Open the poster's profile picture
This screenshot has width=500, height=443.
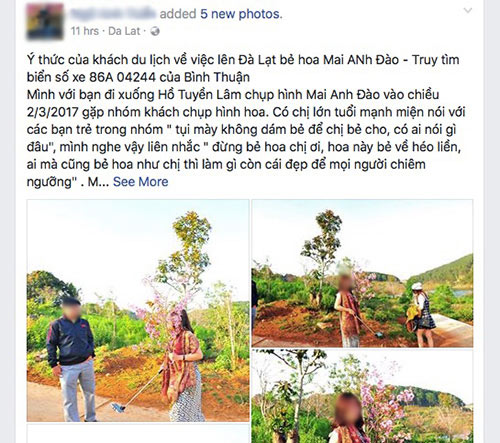tap(45, 22)
